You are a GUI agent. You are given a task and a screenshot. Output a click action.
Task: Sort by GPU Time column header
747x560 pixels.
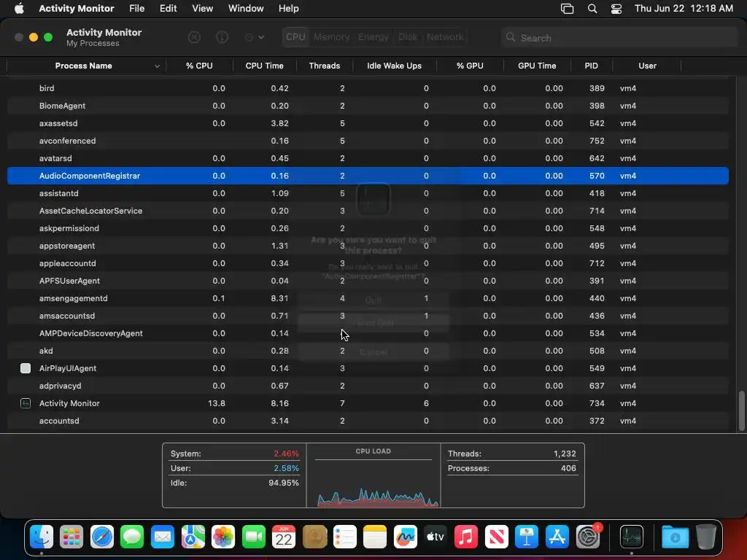click(537, 66)
